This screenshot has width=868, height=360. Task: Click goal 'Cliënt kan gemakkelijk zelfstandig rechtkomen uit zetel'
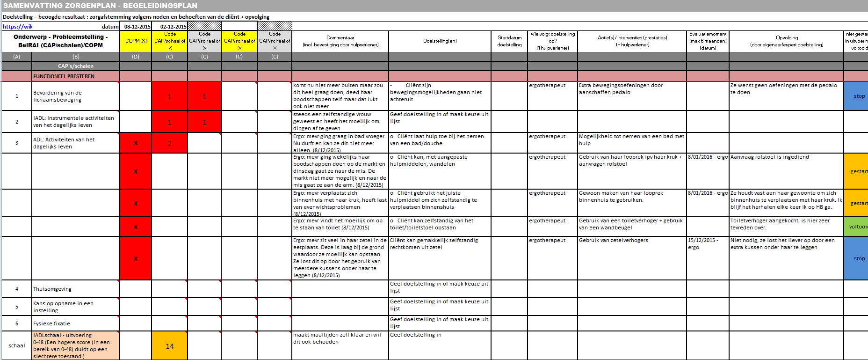point(440,258)
